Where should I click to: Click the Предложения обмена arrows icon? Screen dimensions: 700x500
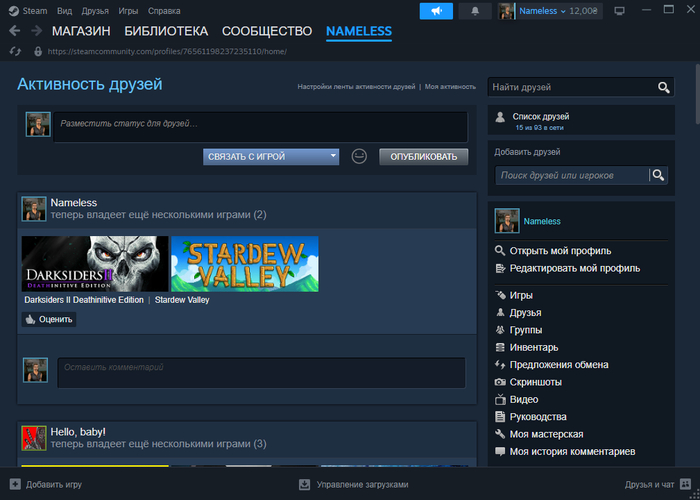(x=500, y=365)
